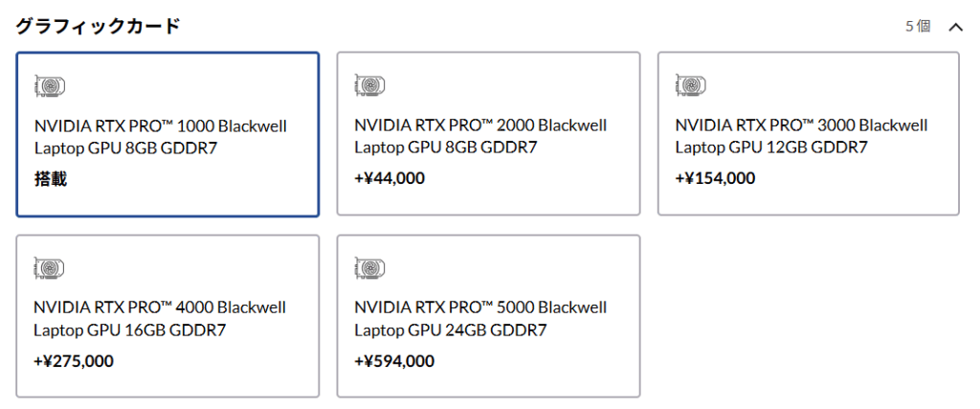Click the RTX PRO 3000 graphics card icon
980x409 pixels.
(x=690, y=86)
